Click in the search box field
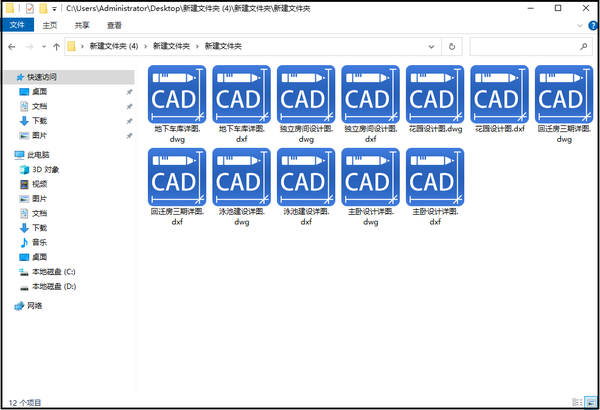This screenshot has height=410, width=600. [533, 47]
